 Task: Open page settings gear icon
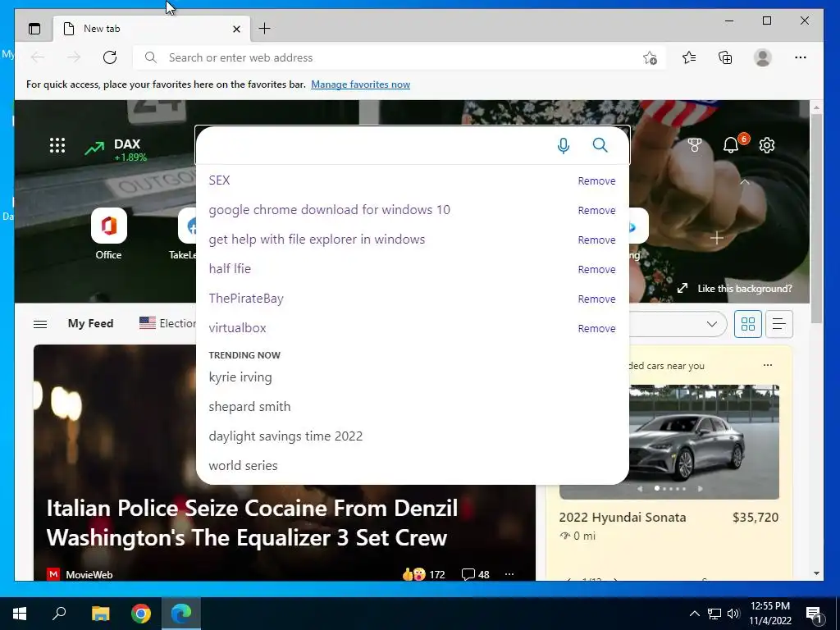click(767, 144)
